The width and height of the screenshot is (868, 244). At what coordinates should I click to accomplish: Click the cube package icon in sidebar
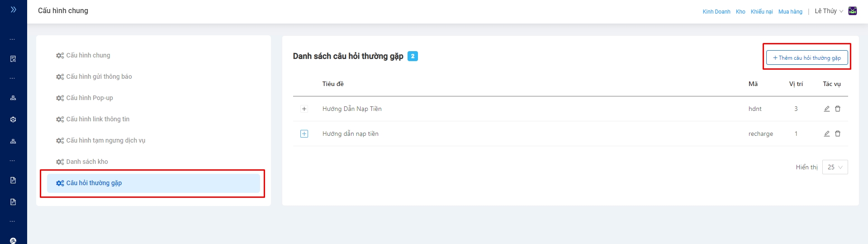pos(13,120)
